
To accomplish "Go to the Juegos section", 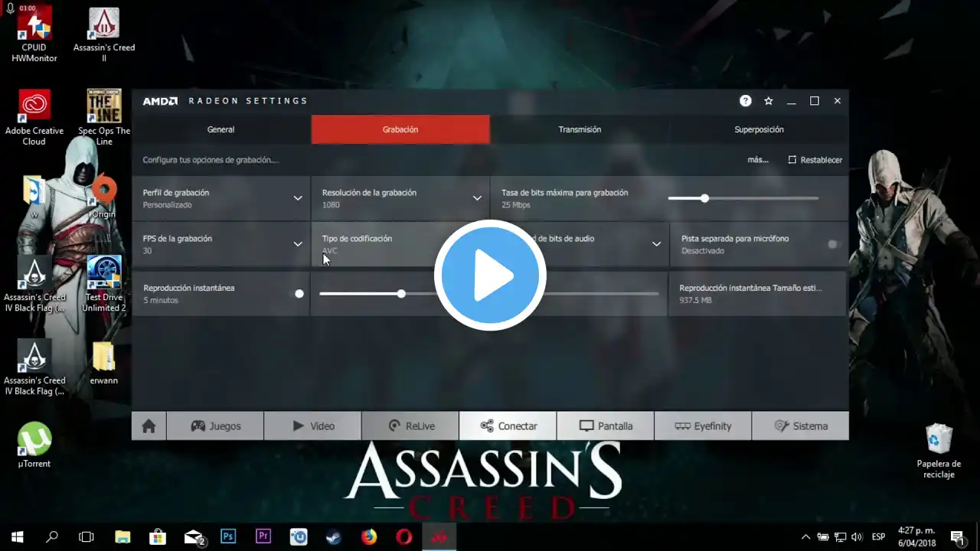I will [215, 426].
